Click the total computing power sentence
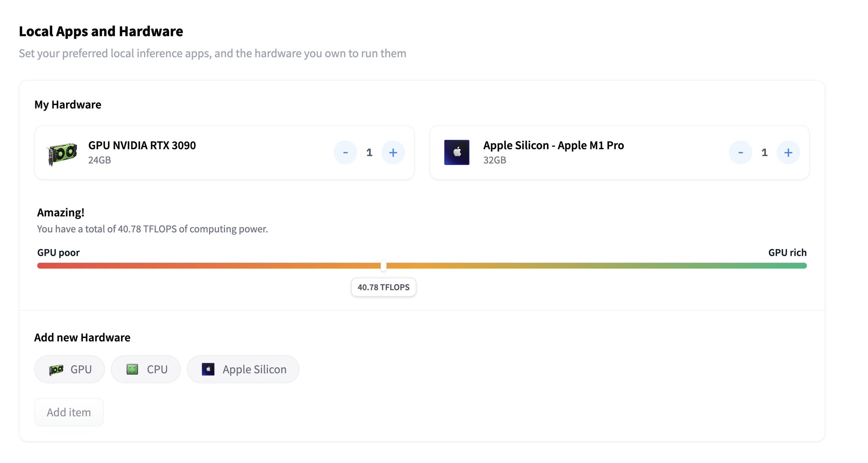868x463 pixels. 153,229
